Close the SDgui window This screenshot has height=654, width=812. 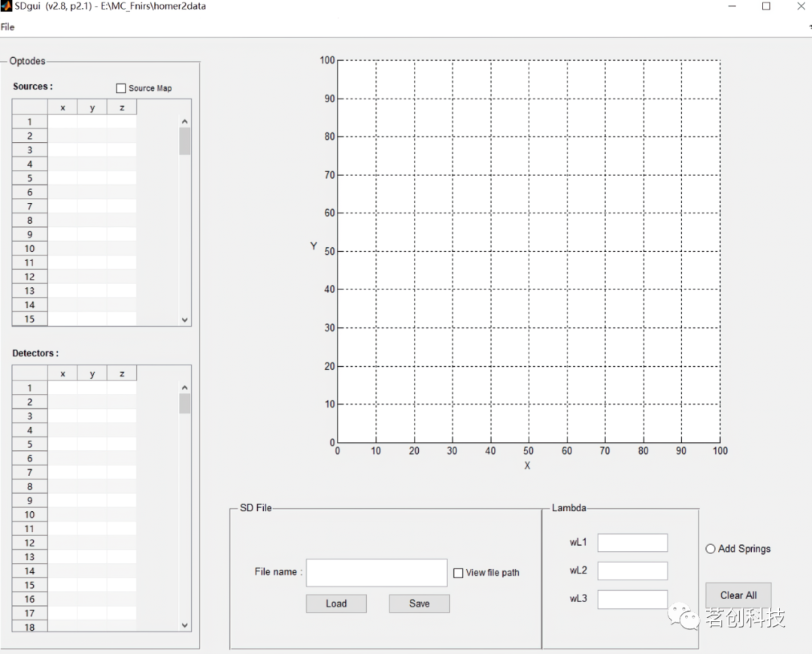click(801, 6)
